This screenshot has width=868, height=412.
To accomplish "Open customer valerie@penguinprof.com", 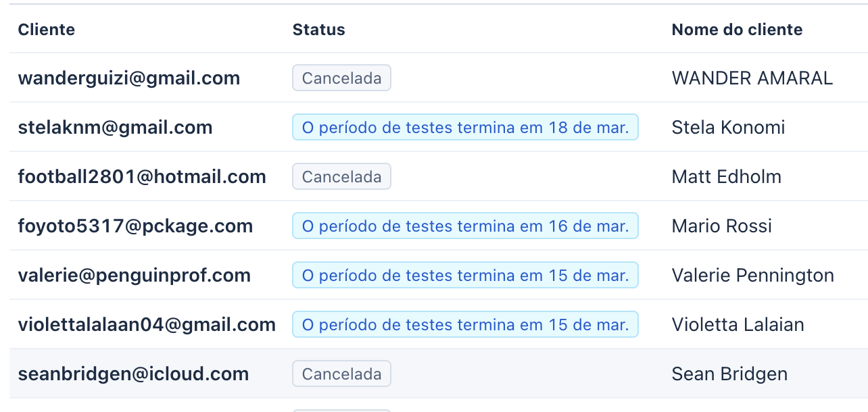I will [134, 276].
